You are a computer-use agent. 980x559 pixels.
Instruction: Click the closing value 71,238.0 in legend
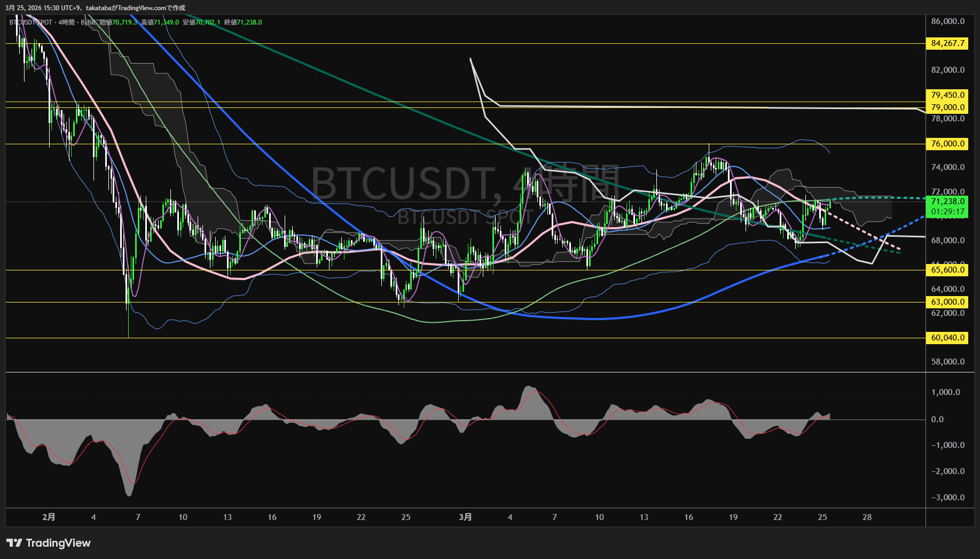pyautogui.click(x=249, y=22)
